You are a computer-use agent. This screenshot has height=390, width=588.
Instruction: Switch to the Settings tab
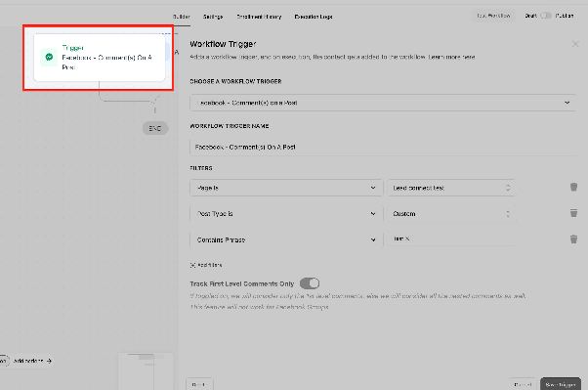coord(213,17)
